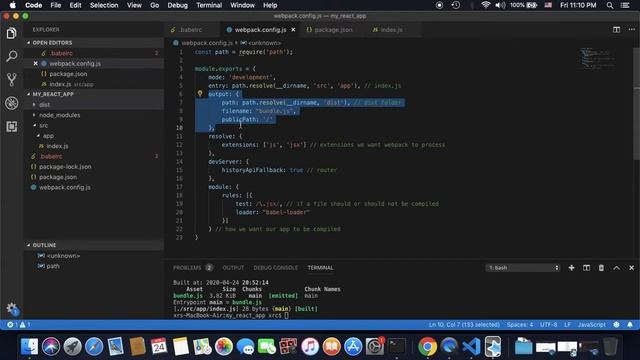Open Finder from the Dock
Screen dimensions: 640x360
pos(29,347)
